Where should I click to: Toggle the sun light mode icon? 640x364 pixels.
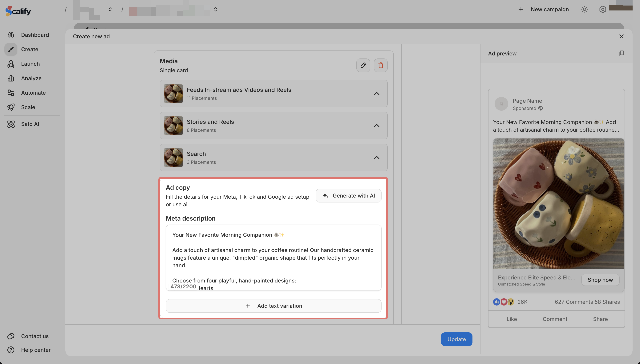(584, 10)
